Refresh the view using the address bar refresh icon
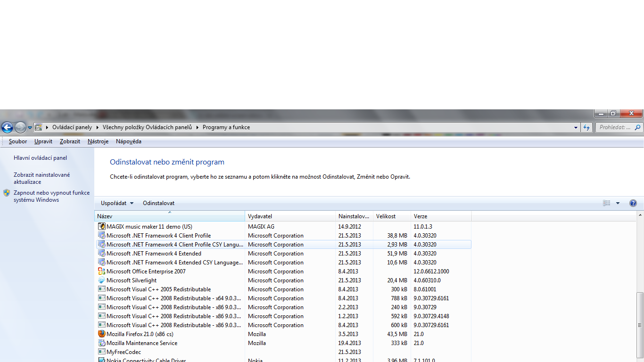Viewport: 644px width, 362px height. point(586,127)
